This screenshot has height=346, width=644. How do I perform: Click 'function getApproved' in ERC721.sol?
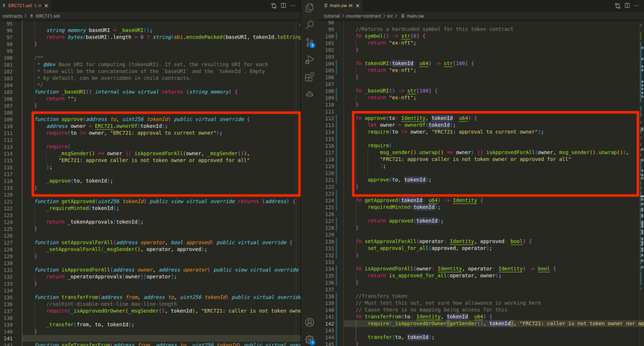click(x=65, y=201)
